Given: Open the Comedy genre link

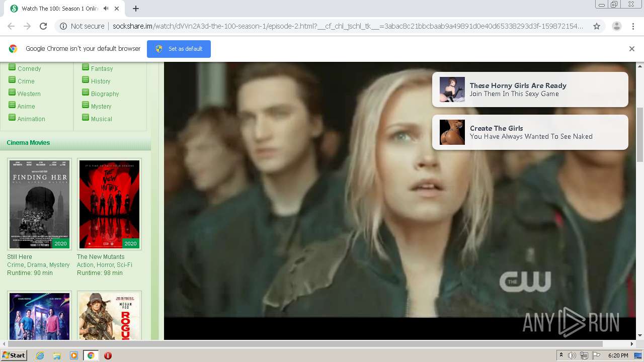Looking at the screenshot, I should (x=29, y=69).
